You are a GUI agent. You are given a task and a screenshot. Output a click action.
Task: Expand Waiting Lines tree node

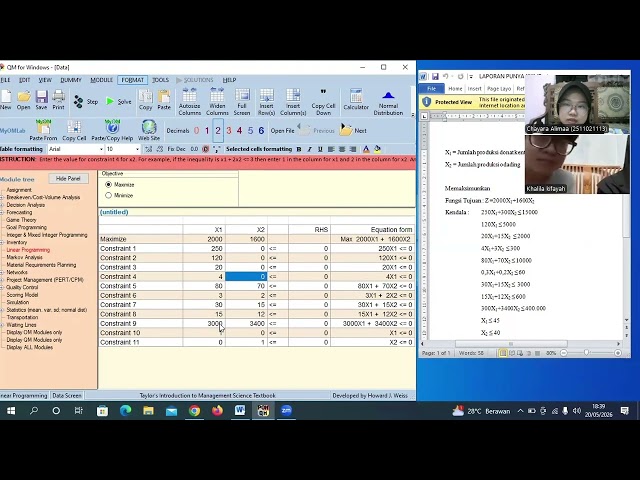pos(2,325)
